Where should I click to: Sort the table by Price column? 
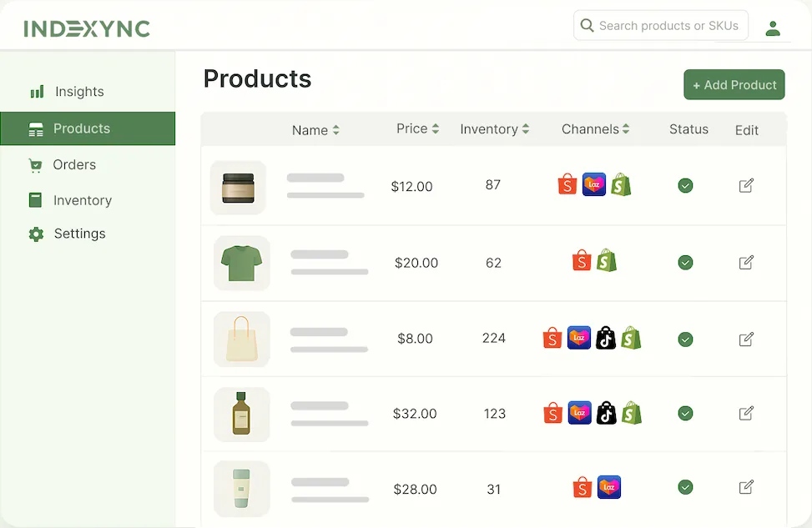click(417, 128)
